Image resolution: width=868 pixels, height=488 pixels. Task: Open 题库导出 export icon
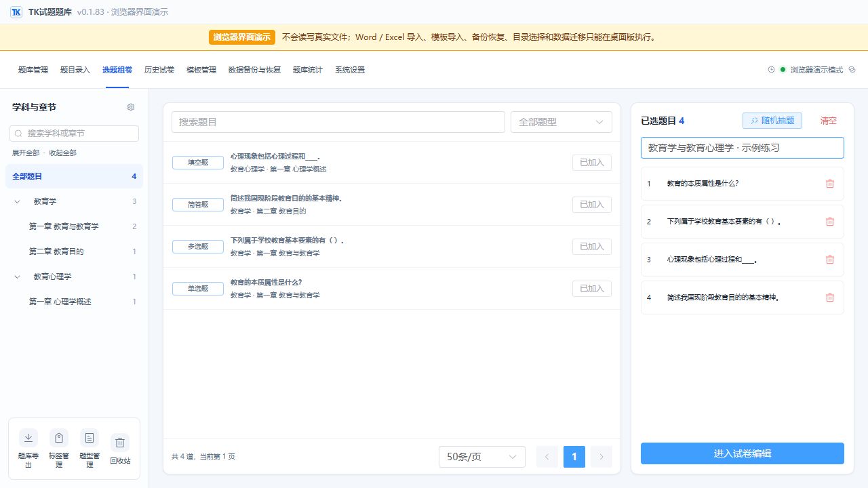point(28,437)
